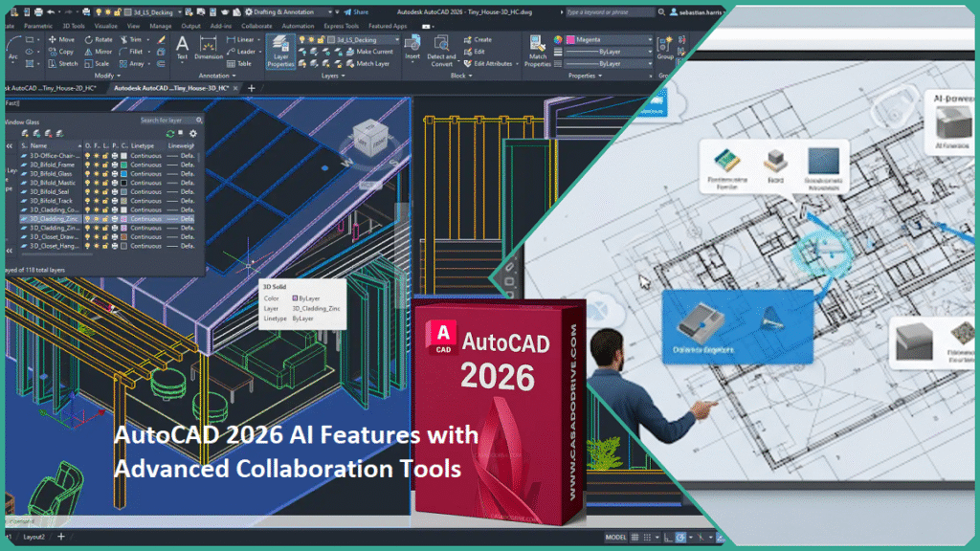Toggle on/off lightbulb for 3D_Bifold_Glass layer
This screenshot has height=551, width=980.
pos(87,174)
